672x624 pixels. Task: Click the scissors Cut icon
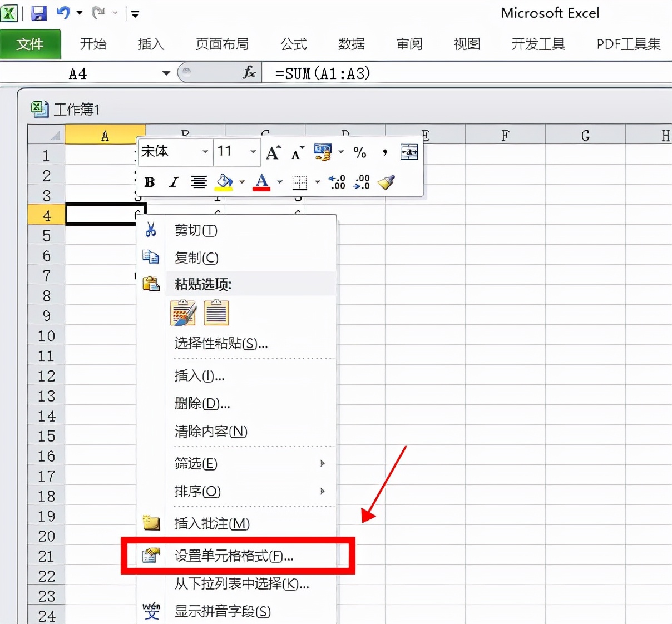pos(151,229)
